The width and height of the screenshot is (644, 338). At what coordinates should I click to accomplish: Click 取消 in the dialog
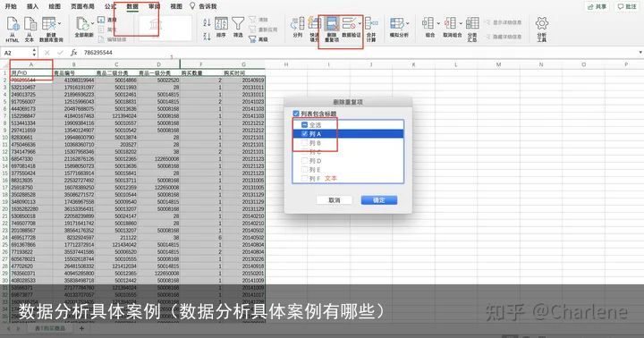point(335,200)
